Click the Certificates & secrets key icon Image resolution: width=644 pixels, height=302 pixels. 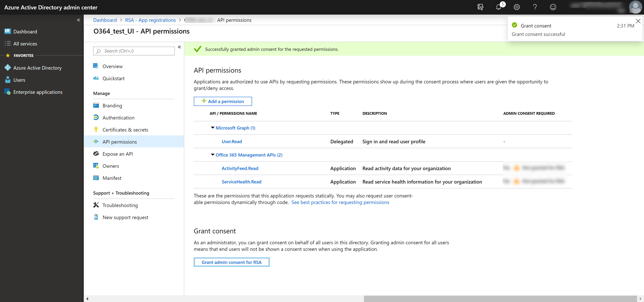coord(96,130)
